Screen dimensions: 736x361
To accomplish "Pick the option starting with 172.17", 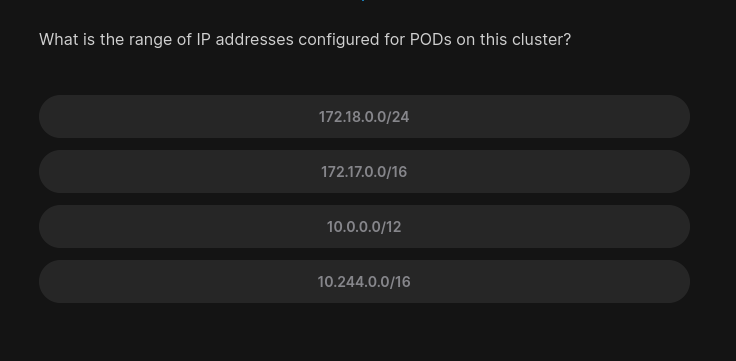I will pos(364,171).
